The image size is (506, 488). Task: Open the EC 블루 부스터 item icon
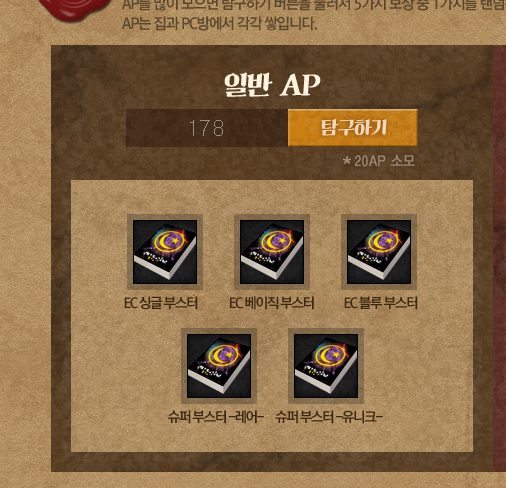click(379, 252)
